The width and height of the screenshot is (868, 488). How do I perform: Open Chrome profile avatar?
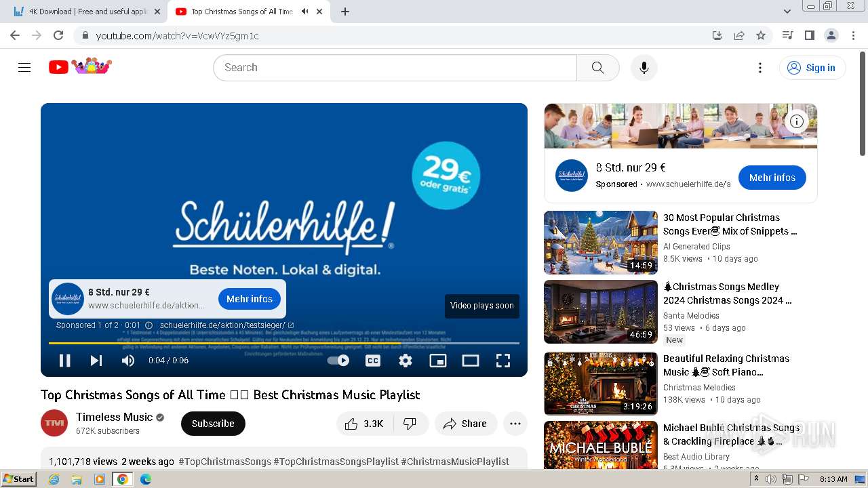[831, 35]
